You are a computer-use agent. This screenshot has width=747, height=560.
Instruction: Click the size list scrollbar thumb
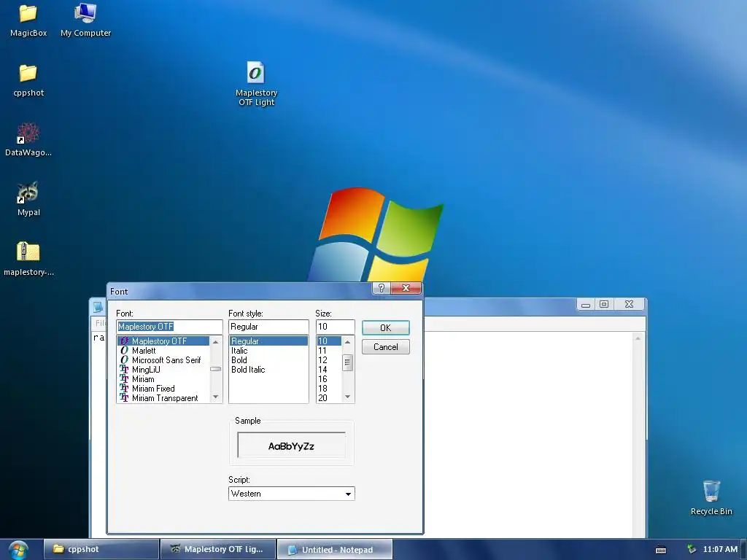(x=347, y=363)
